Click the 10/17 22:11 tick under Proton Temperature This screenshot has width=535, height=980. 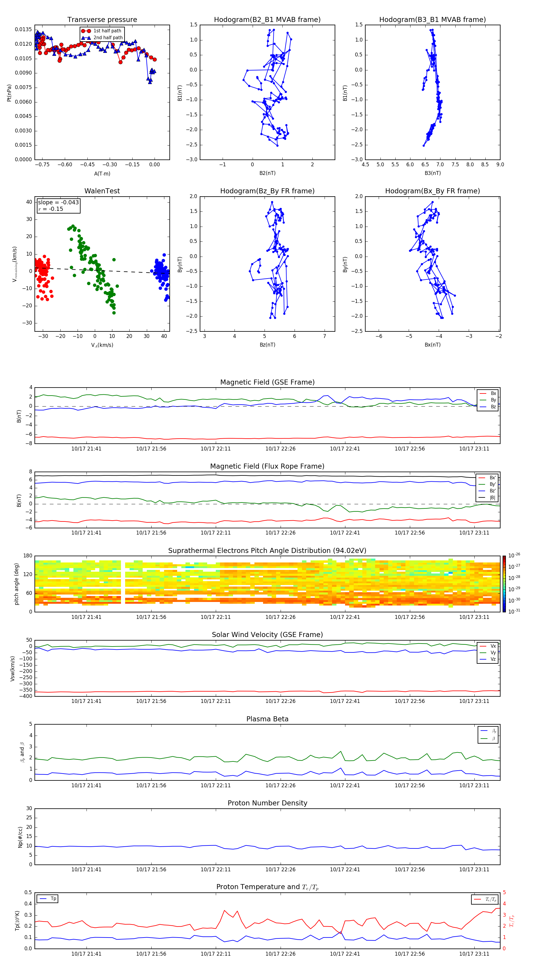[215, 954]
